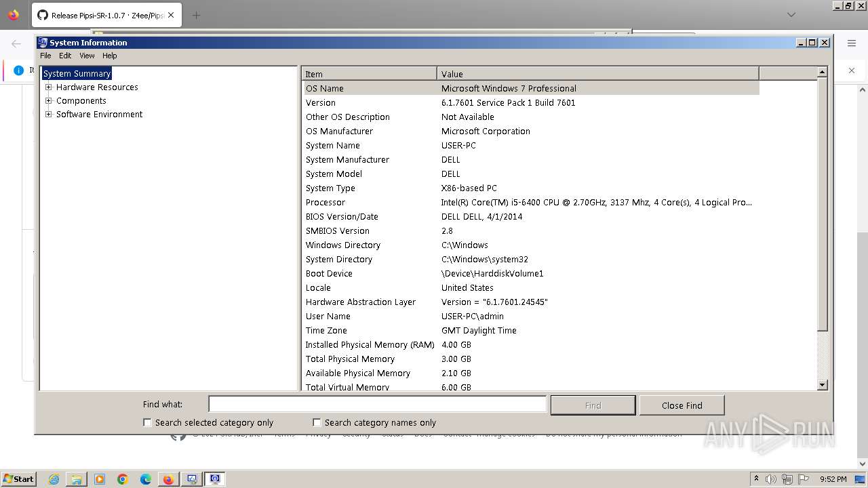
Task: Go back in the Firefox window
Action: coord(16,43)
